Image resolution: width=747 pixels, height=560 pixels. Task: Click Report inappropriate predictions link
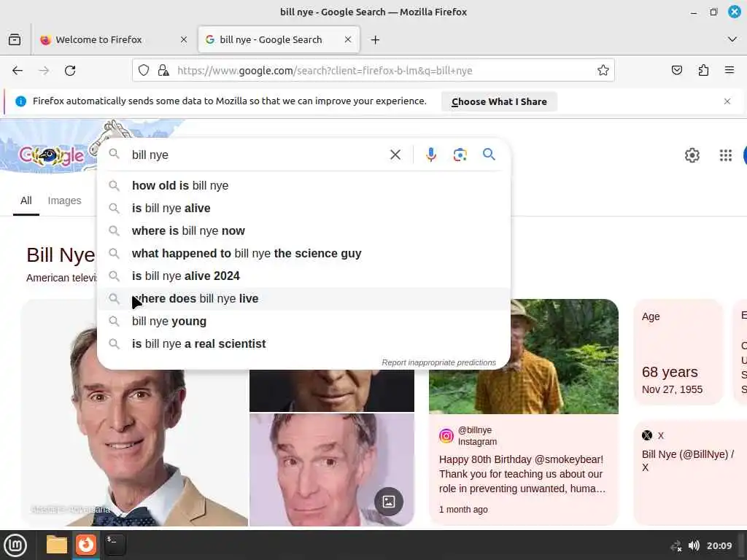438,363
